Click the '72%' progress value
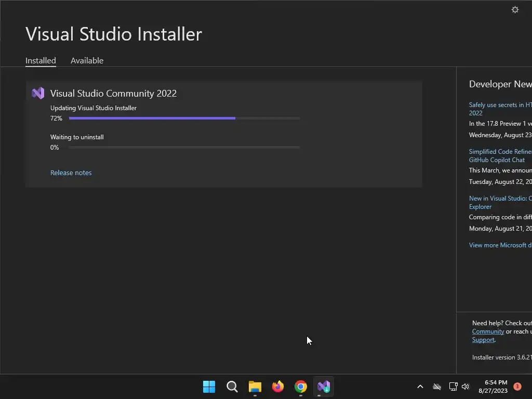Image resolution: width=532 pixels, height=399 pixels. [56, 118]
